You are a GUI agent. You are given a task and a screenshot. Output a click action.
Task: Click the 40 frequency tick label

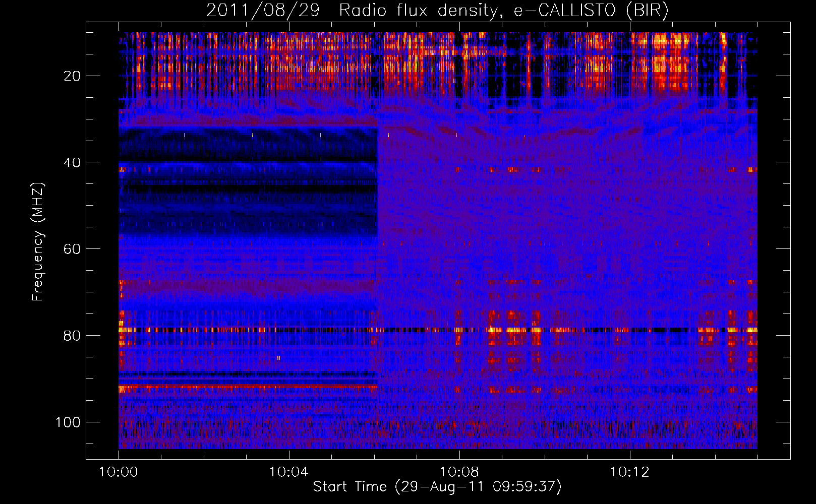point(72,162)
